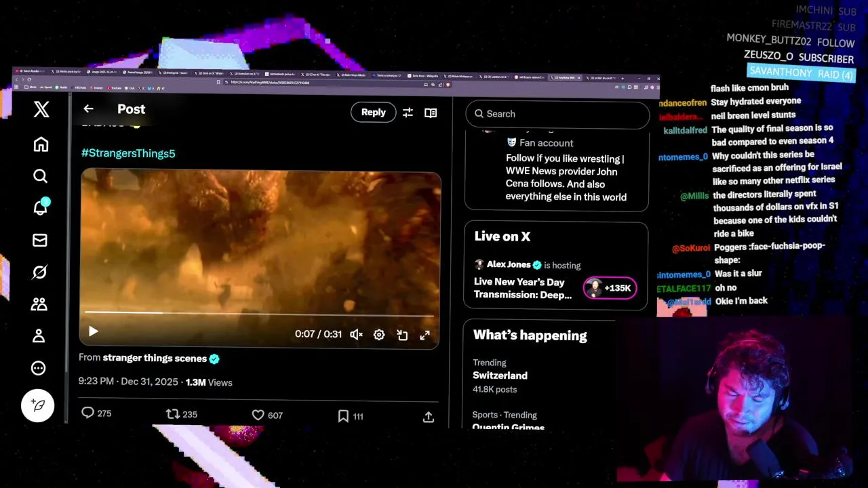Go back with the Post arrow
The height and width of the screenshot is (488, 868).
click(x=88, y=108)
